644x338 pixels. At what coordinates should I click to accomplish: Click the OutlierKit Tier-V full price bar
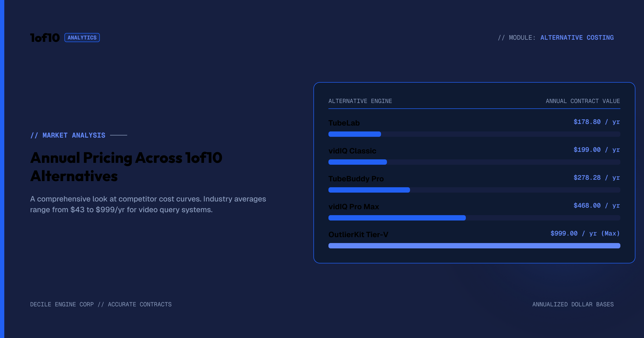[x=474, y=246]
